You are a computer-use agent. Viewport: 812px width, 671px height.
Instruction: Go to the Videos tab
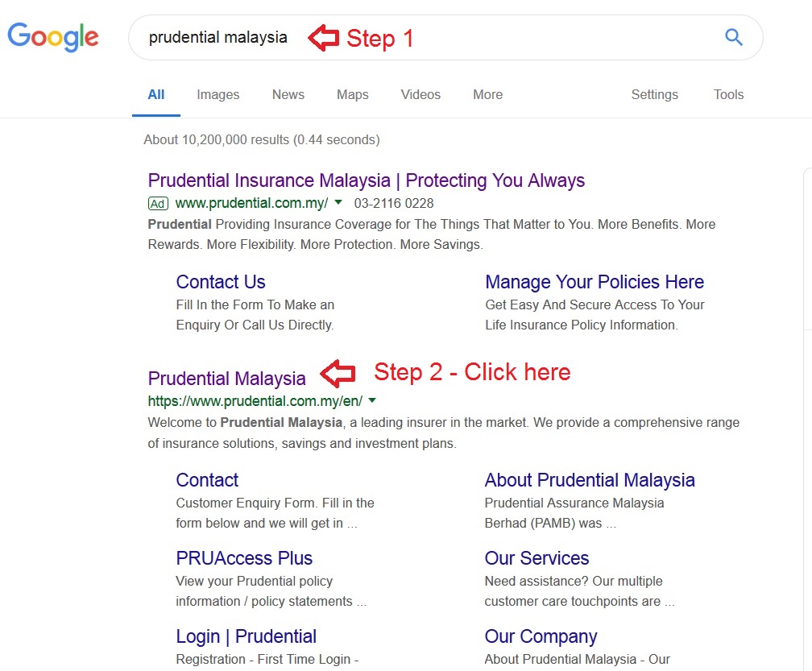click(x=420, y=94)
